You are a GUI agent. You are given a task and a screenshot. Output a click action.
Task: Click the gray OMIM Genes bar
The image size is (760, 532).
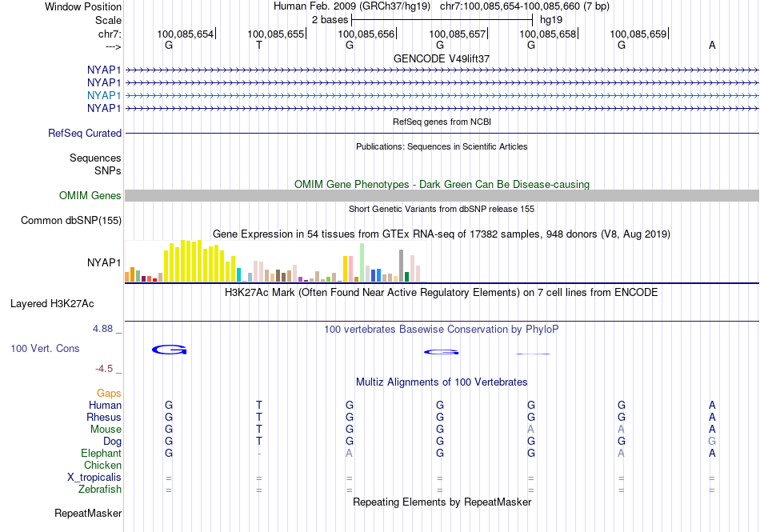pyautogui.click(x=442, y=195)
